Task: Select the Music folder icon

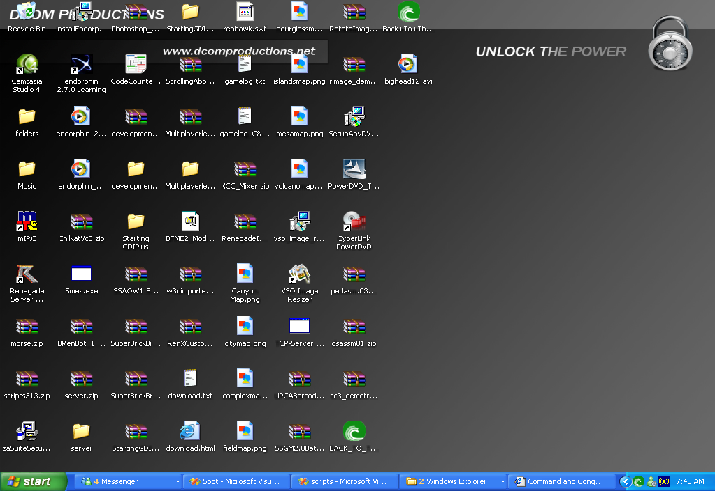Action: (27, 169)
